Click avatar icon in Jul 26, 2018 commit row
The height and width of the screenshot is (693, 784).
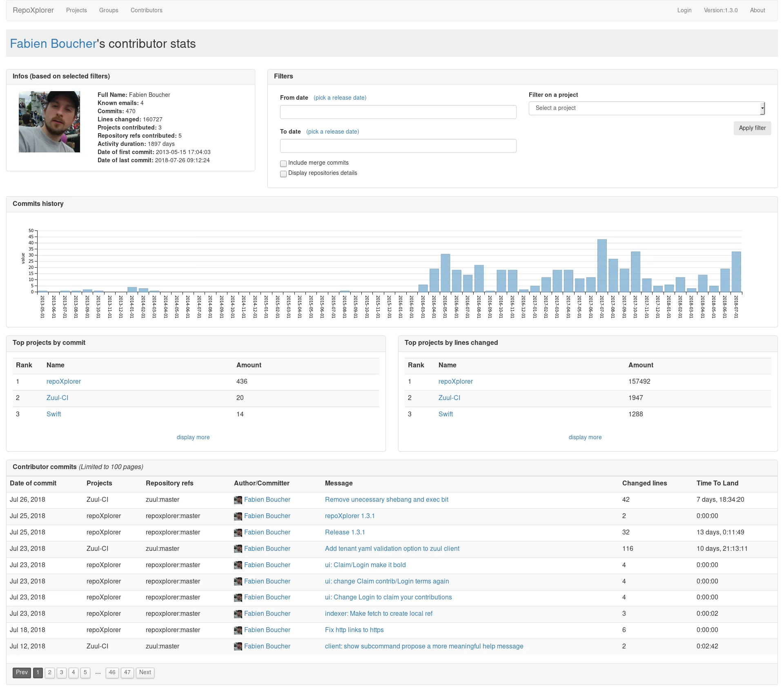pyautogui.click(x=238, y=500)
